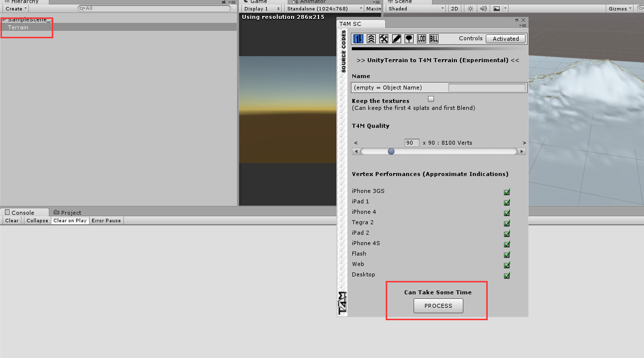Toggle iPad 1 performance checkbox
The image size is (644, 358).
click(x=507, y=202)
